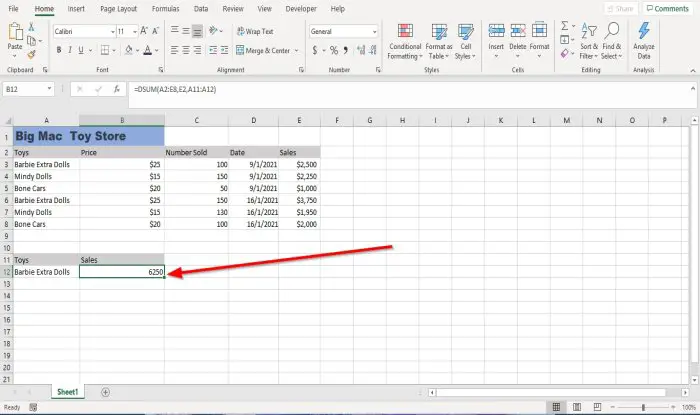Open the Font dialog launcher
Screen dimensions: 700x415
[161, 70]
